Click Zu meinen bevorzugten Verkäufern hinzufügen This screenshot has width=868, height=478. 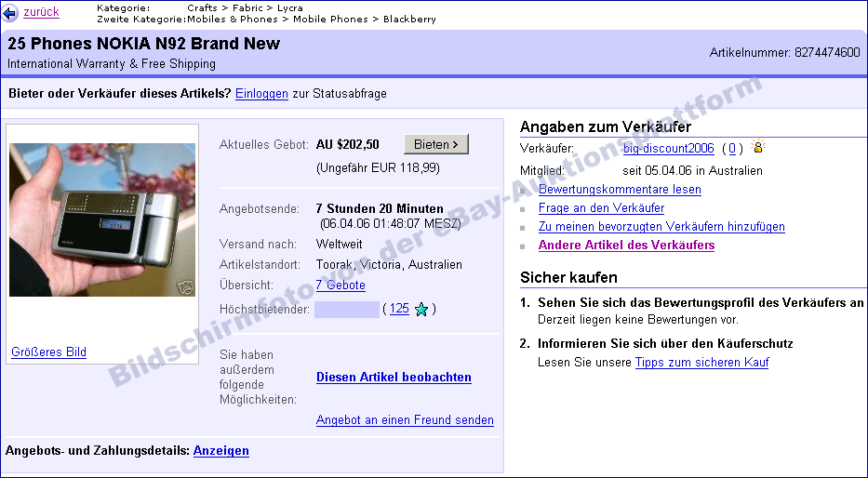coord(661,226)
